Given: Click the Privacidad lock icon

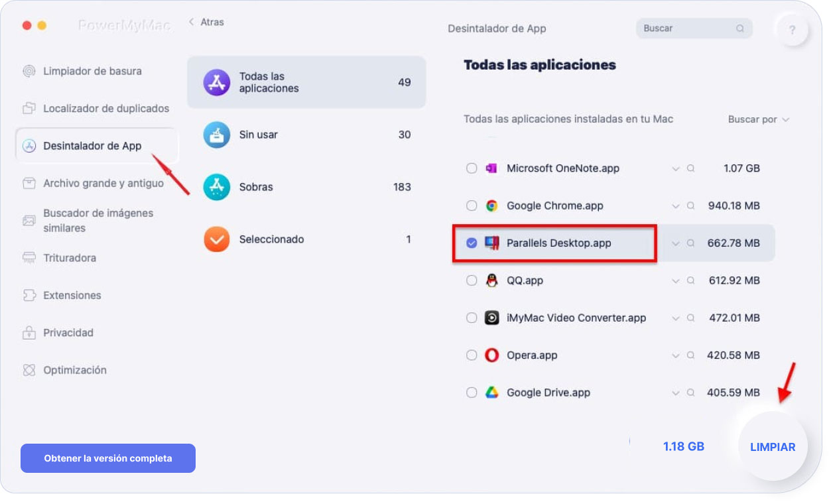Looking at the screenshot, I should (x=29, y=332).
